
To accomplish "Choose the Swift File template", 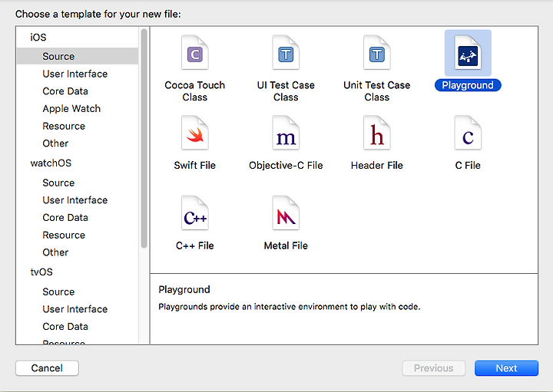I will pos(194,133).
